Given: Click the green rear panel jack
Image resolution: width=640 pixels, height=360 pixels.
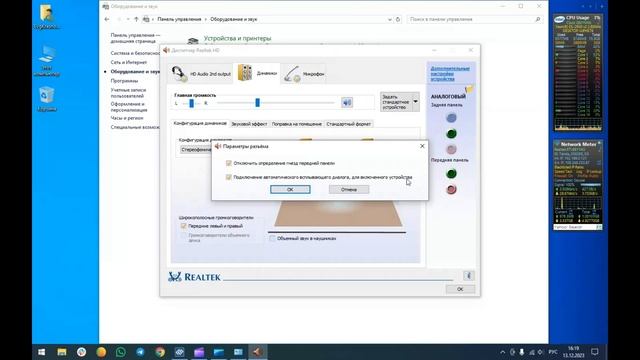Looking at the screenshot, I should pos(451,133).
